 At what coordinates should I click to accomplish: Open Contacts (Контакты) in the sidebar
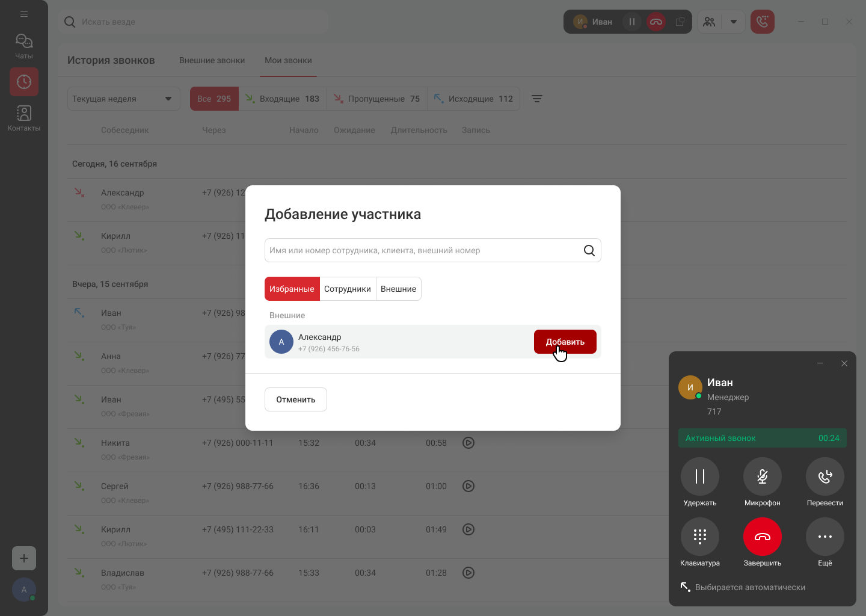(24, 119)
